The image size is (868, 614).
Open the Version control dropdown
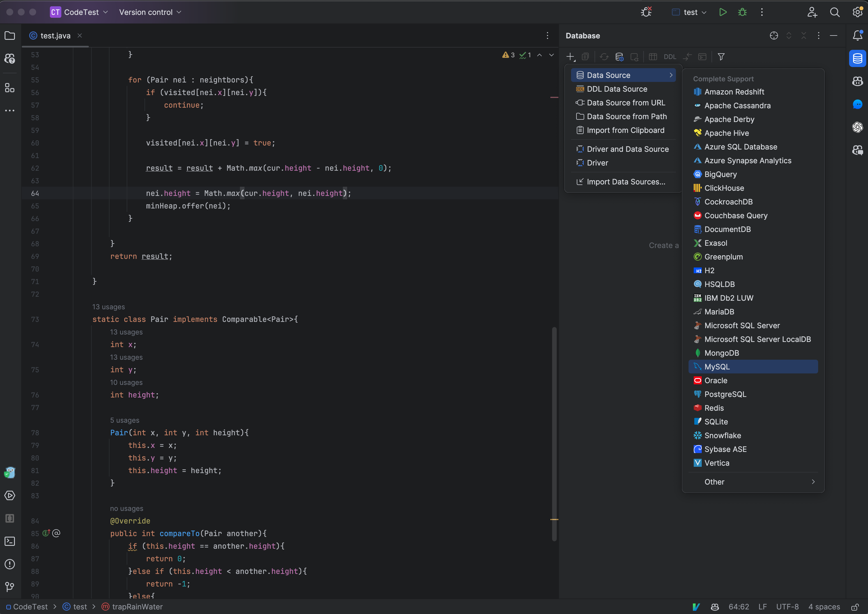click(149, 12)
